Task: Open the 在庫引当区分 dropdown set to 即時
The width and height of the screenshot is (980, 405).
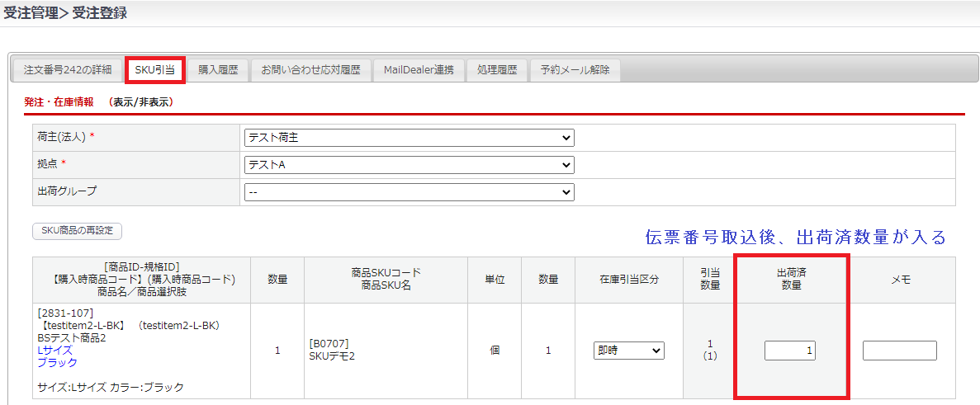Action: tap(628, 351)
